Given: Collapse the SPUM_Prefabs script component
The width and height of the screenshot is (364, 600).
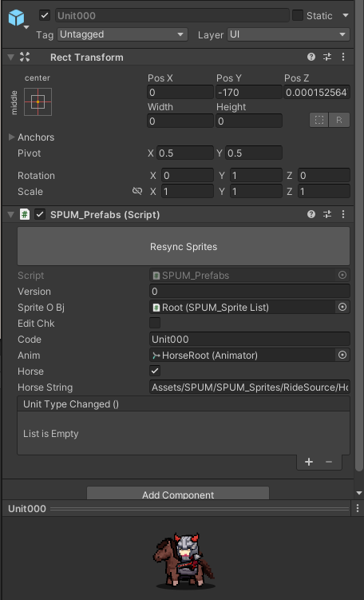Looking at the screenshot, I should [x=11, y=215].
